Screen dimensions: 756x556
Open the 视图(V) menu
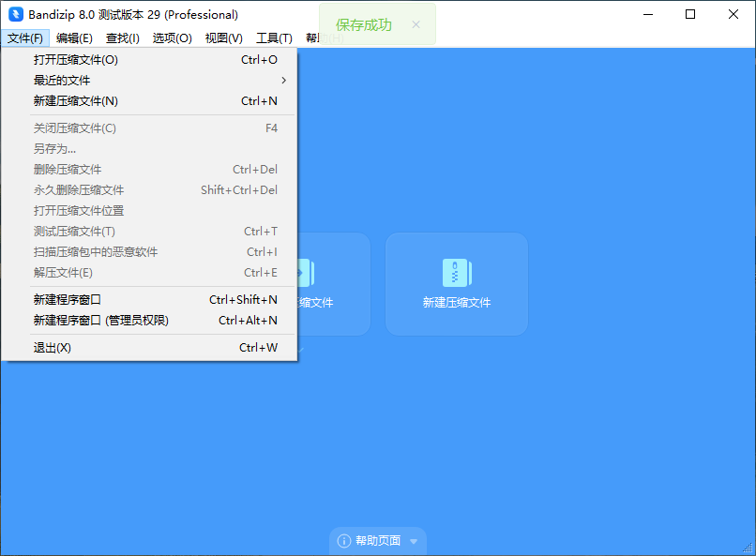224,38
